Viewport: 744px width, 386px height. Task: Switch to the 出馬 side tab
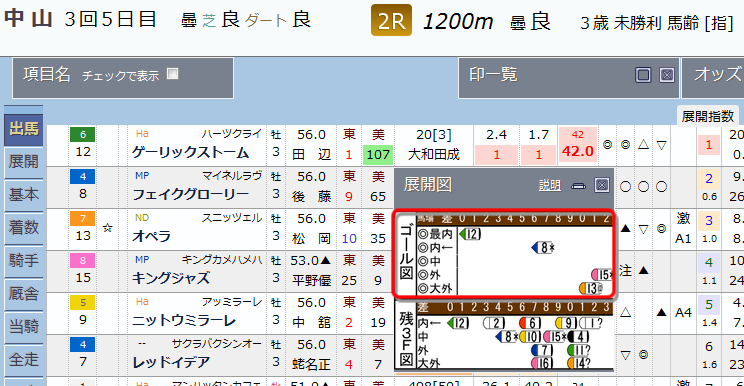[24, 129]
